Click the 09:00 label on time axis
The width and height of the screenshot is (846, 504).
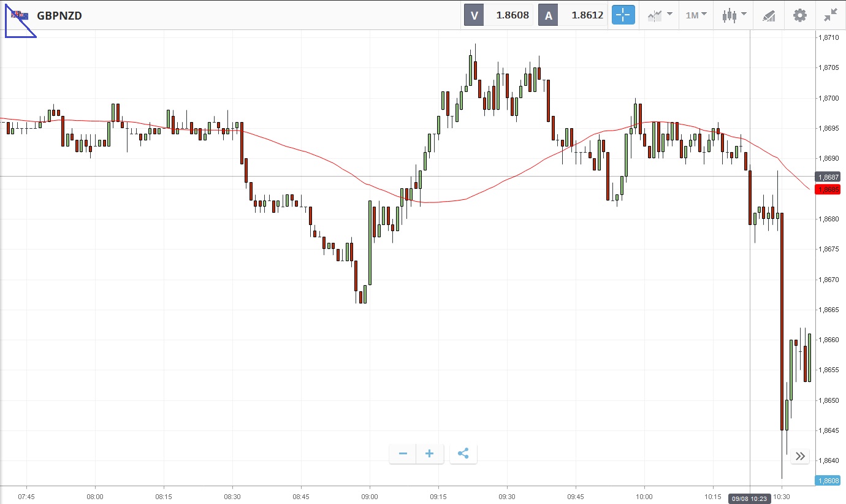(x=370, y=496)
